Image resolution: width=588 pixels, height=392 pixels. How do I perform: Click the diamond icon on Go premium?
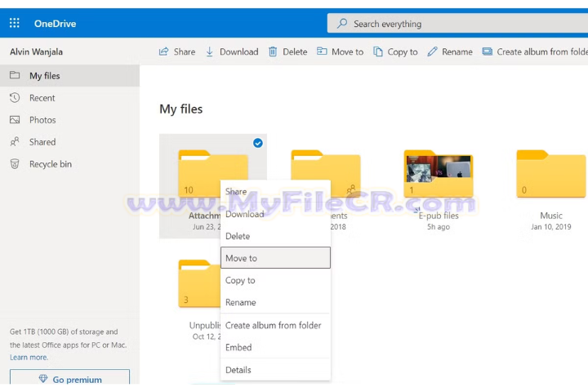[x=43, y=379]
